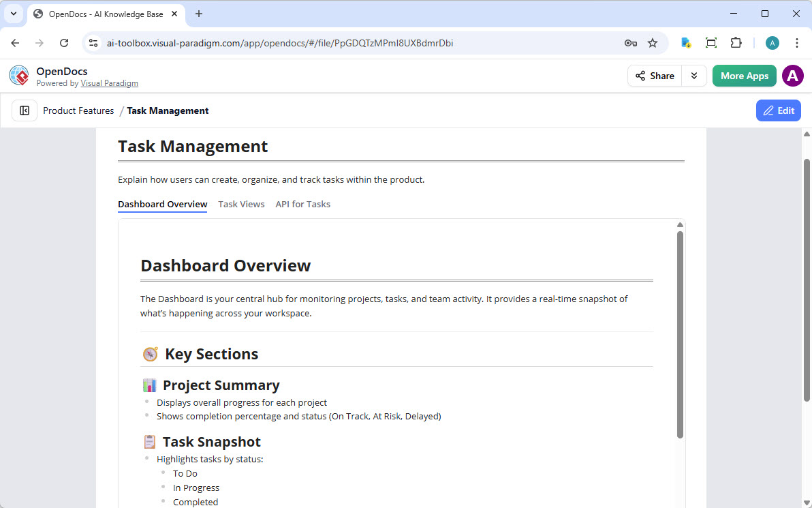This screenshot has height=508, width=812.
Task: Open the More Apps button
Action: click(744, 76)
